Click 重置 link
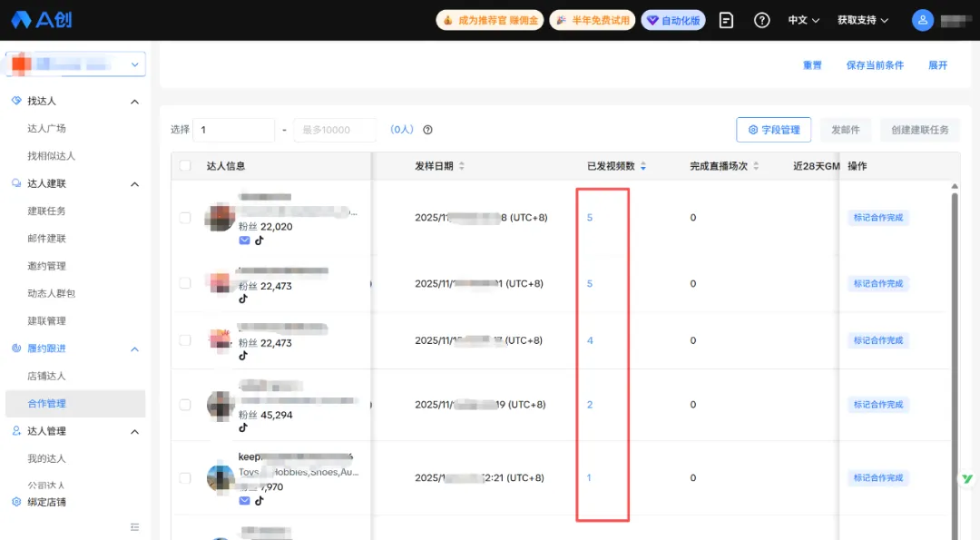The height and width of the screenshot is (540, 980). coord(812,65)
